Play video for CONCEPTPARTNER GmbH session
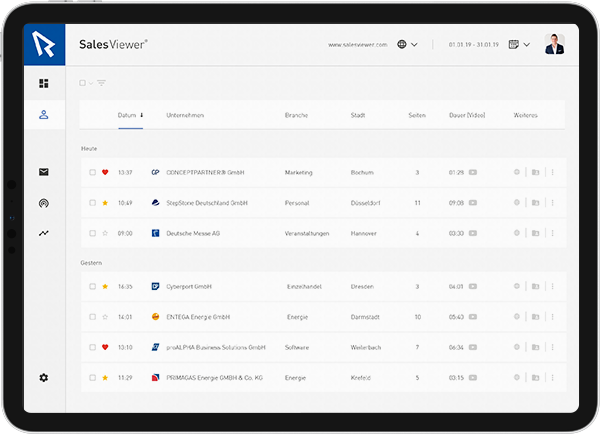 (472, 173)
